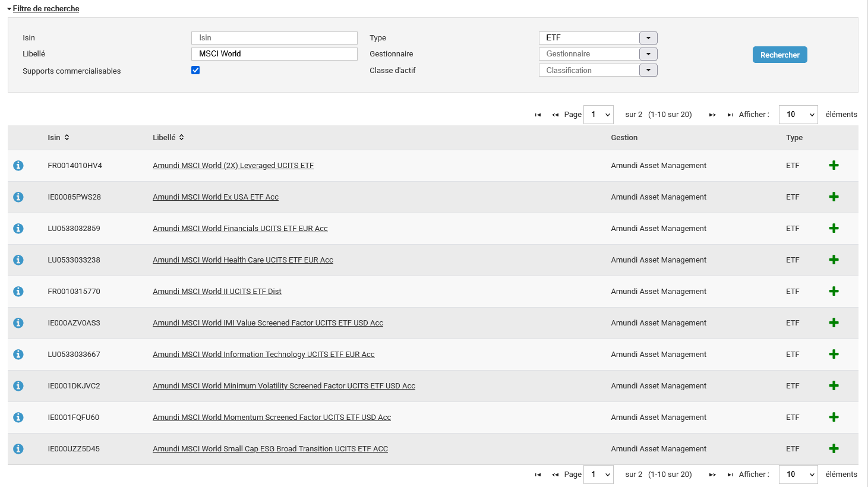Open Amundi MSCI World (2X) Leveraged UCITS ETF link
The height and width of the screenshot is (487, 868).
pyautogui.click(x=233, y=166)
